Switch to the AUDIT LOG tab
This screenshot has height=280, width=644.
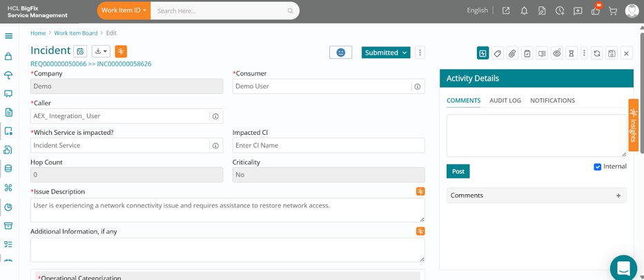click(x=505, y=100)
